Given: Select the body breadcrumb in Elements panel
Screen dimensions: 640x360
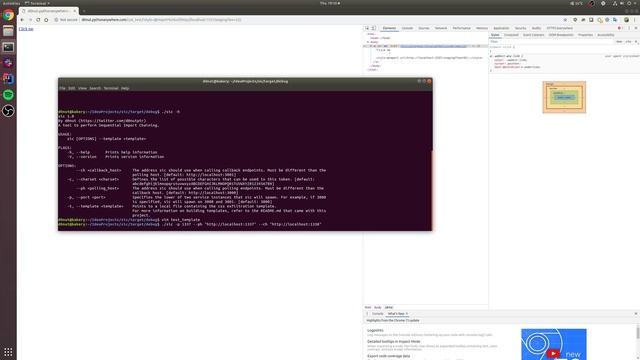Looking at the screenshot, I should 378,307.
